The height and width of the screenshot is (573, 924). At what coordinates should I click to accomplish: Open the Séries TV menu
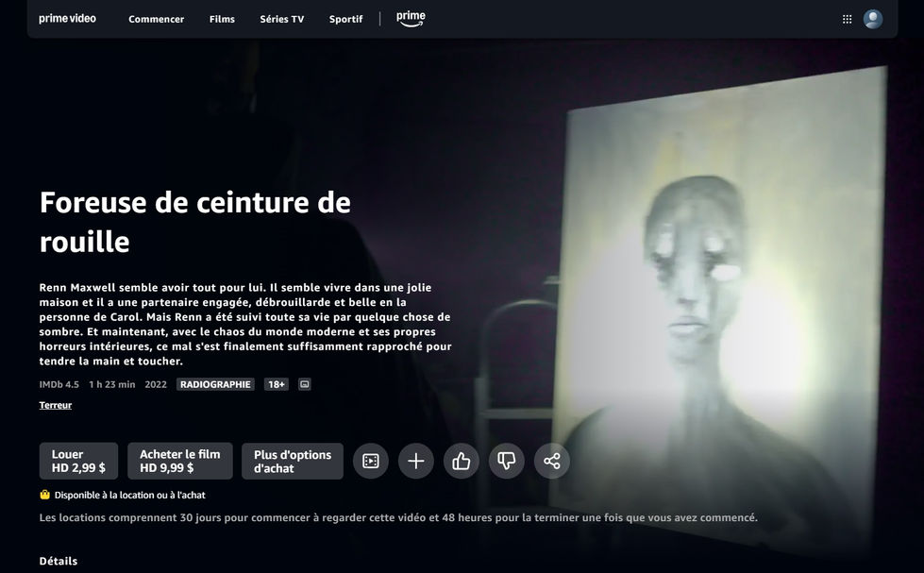pos(282,20)
